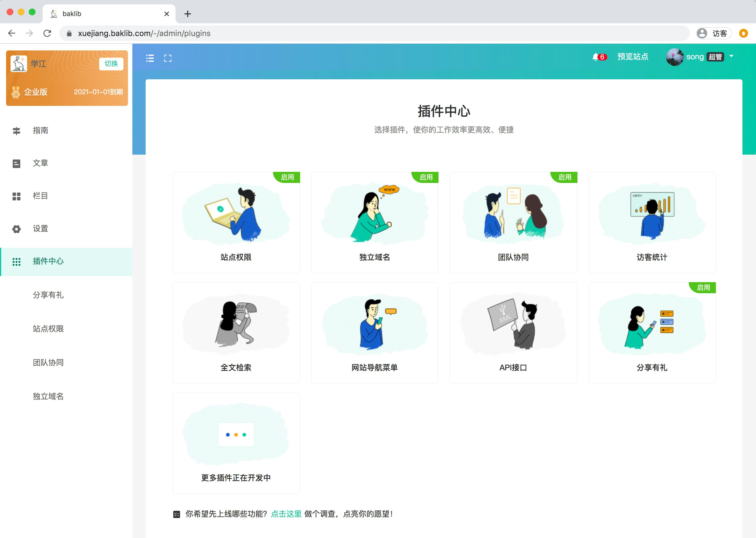This screenshot has height=538, width=756.
Task: Click the sidebar collapse list icon
Action: tap(150, 58)
